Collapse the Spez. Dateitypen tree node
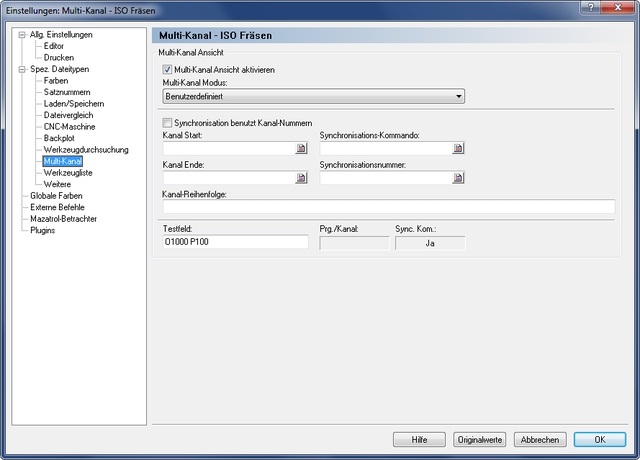The image size is (640, 460). tap(22, 69)
